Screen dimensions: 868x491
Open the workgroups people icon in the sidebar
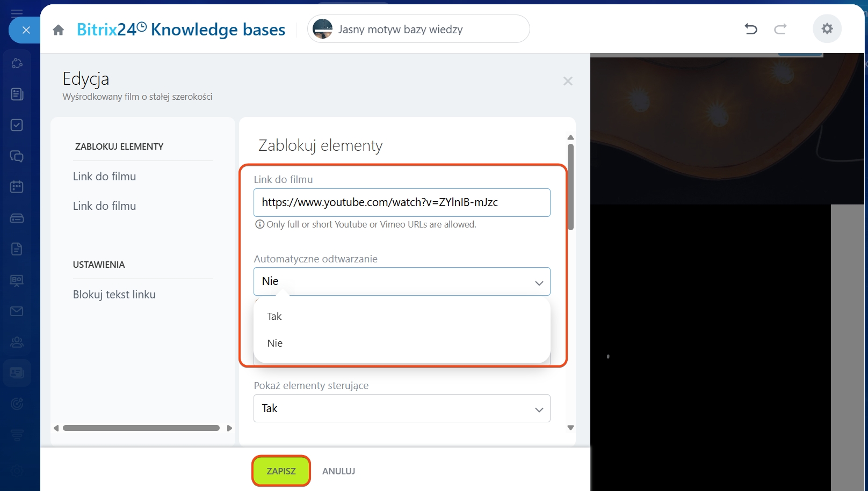(17, 342)
